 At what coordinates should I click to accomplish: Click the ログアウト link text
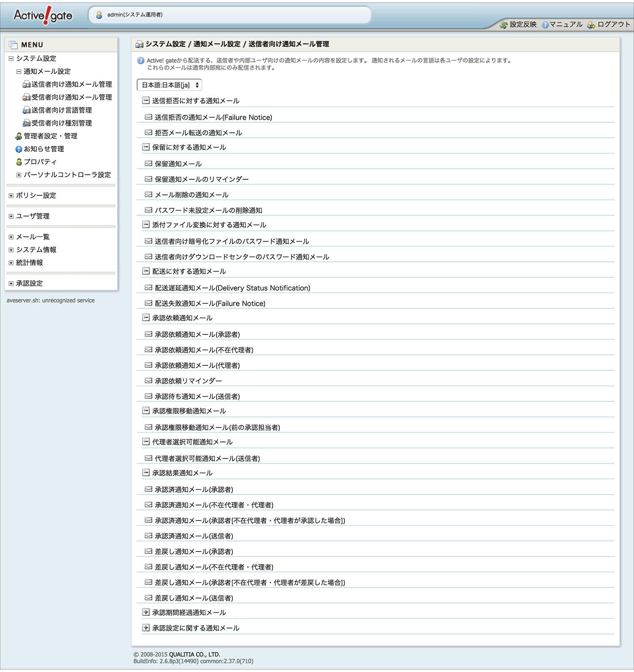[614, 25]
